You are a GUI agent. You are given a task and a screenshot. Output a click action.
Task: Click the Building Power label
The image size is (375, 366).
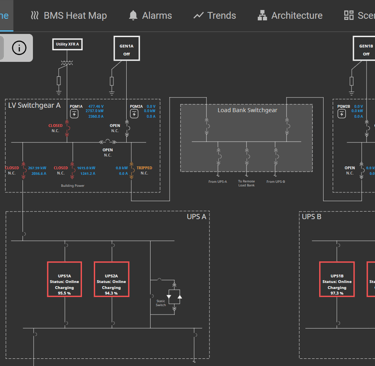pyautogui.click(x=72, y=186)
